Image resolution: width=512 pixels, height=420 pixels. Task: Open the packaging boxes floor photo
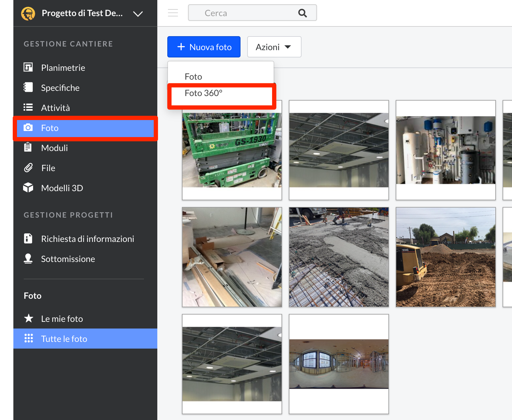pos(232,257)
